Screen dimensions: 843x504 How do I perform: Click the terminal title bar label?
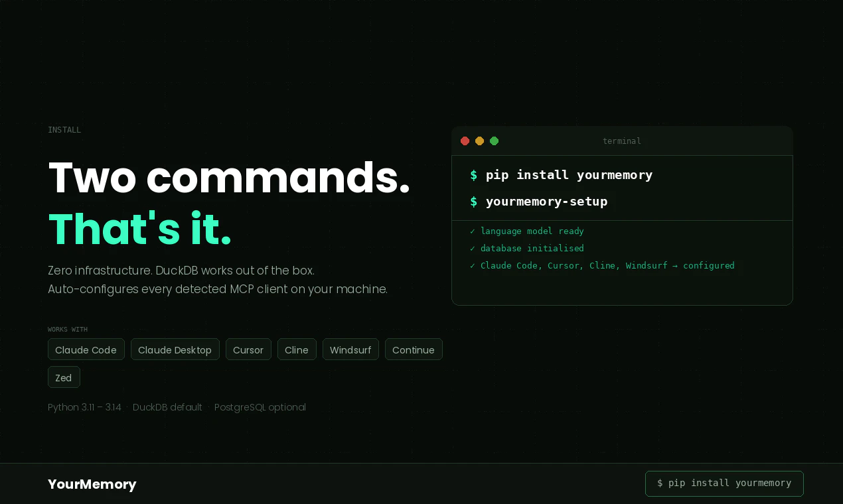pos(621,141)
